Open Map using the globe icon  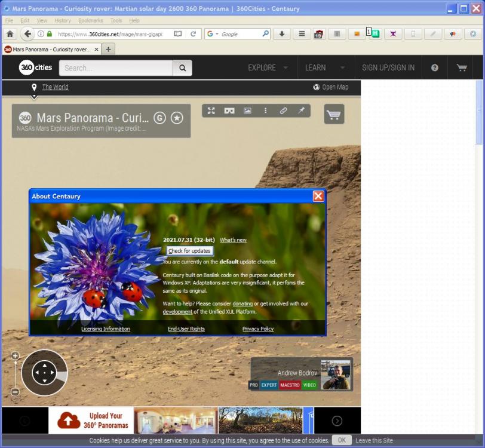316,87
